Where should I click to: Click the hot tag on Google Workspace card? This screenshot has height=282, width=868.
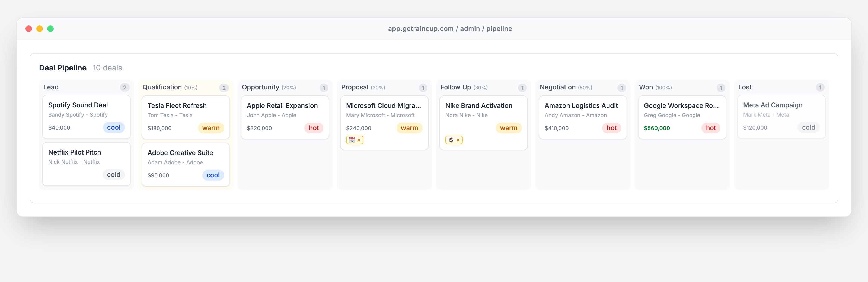click(x=711, y=128)
